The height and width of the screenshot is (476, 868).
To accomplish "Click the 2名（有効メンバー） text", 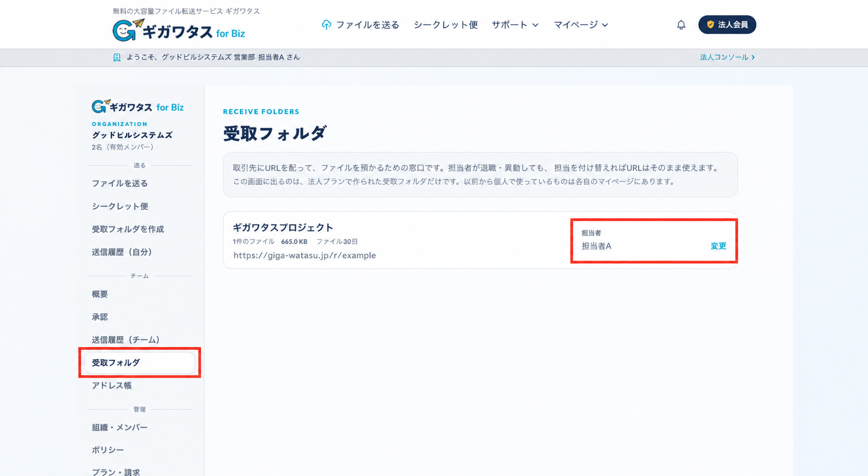I will tap(123, 147).
